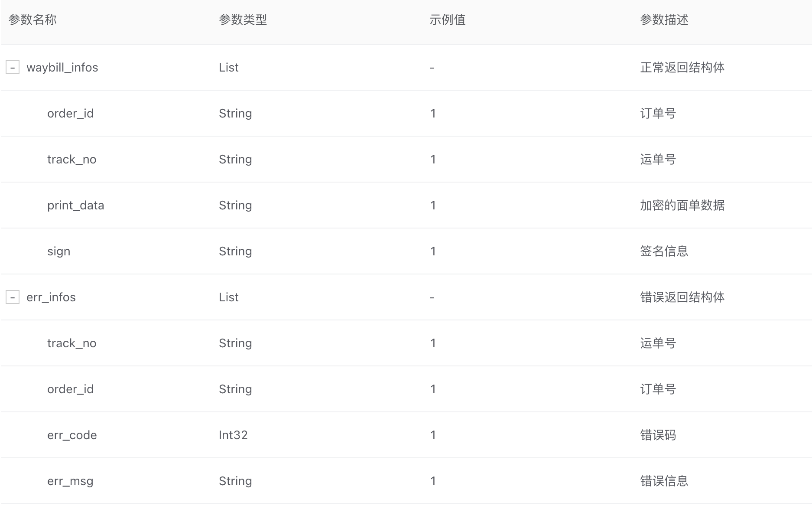This screenshot has width=812, height=509.
Task: Select print_data parameter row
Action: [x=406, y=206]
